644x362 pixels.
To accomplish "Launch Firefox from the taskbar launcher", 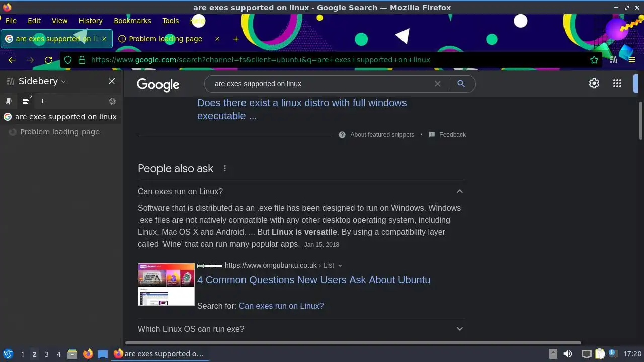I will click(88, 354).
